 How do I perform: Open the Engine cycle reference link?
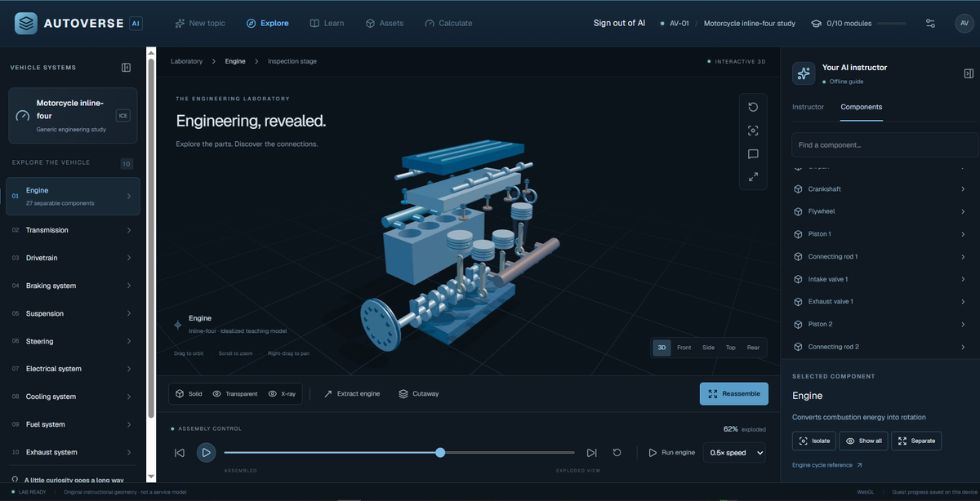pyautogui.click(x=826, y=465)
